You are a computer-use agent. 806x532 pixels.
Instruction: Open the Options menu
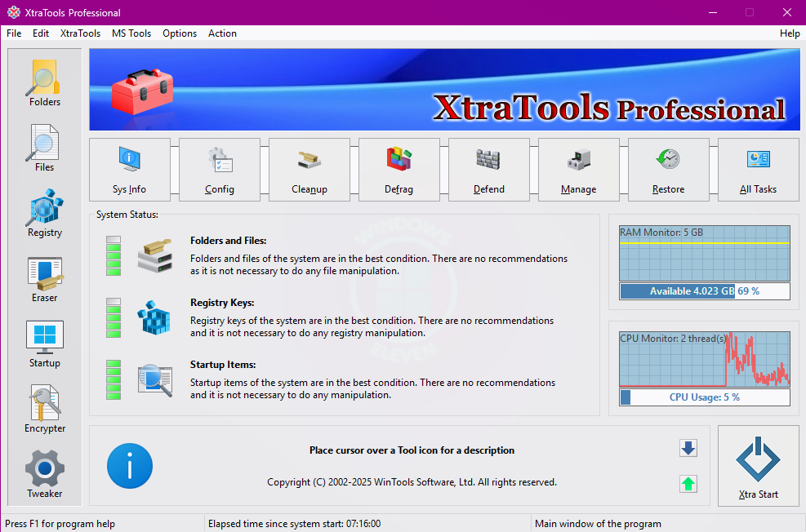point(180,33)
